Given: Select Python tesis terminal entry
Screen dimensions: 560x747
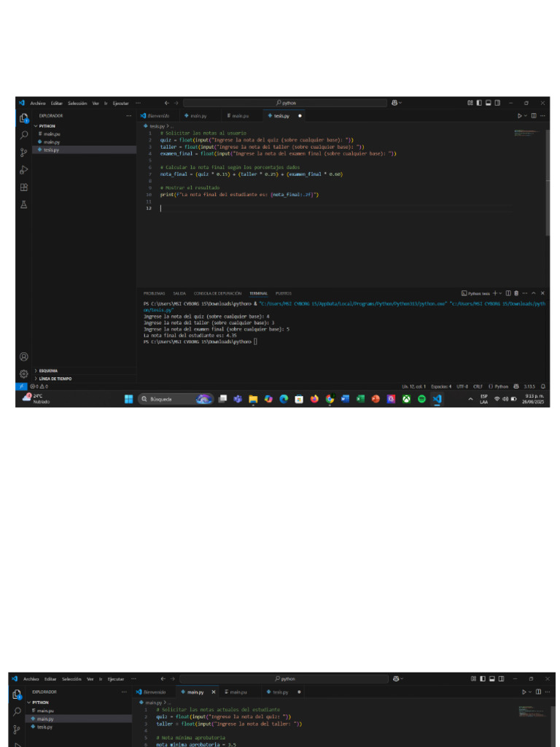Looking at the screenshot, I should 475,293.
